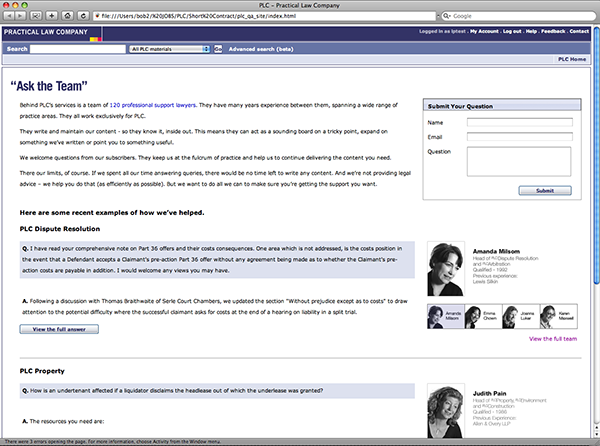Open My Account link
The image size is (600, 446).
[x=484, y=31]
